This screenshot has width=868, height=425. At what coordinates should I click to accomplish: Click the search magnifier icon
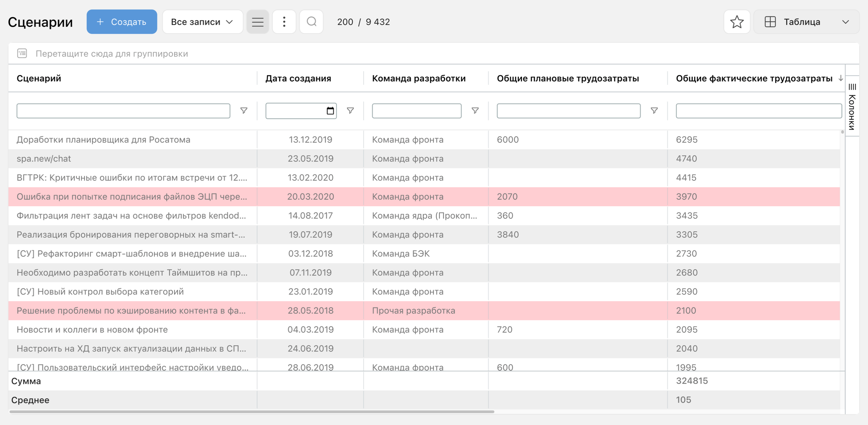tap(311, 22)
